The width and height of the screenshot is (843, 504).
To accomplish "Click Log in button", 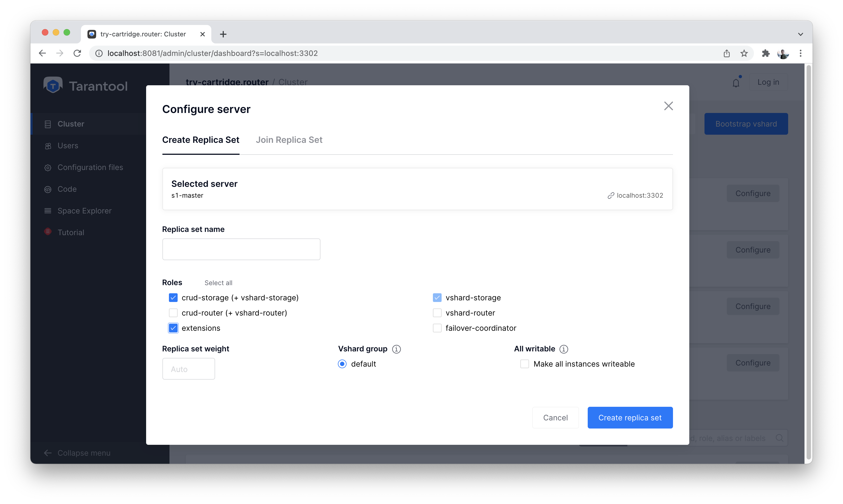I will pos(768,82).
